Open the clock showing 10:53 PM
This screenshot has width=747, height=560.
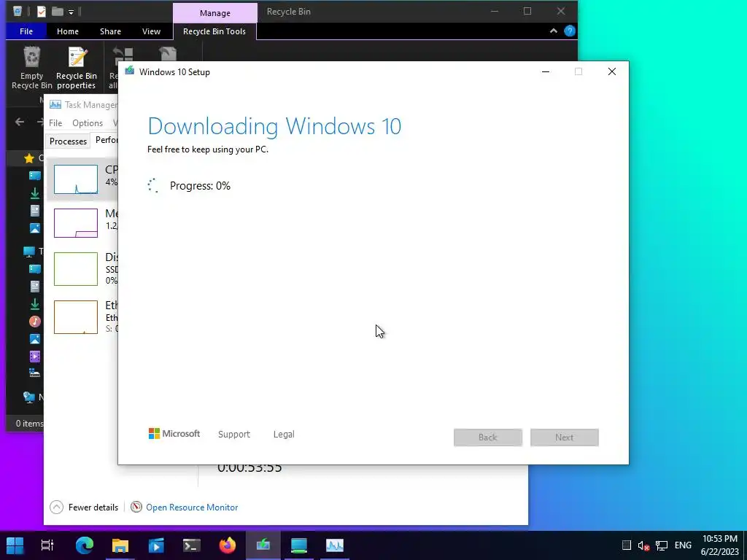719,545
